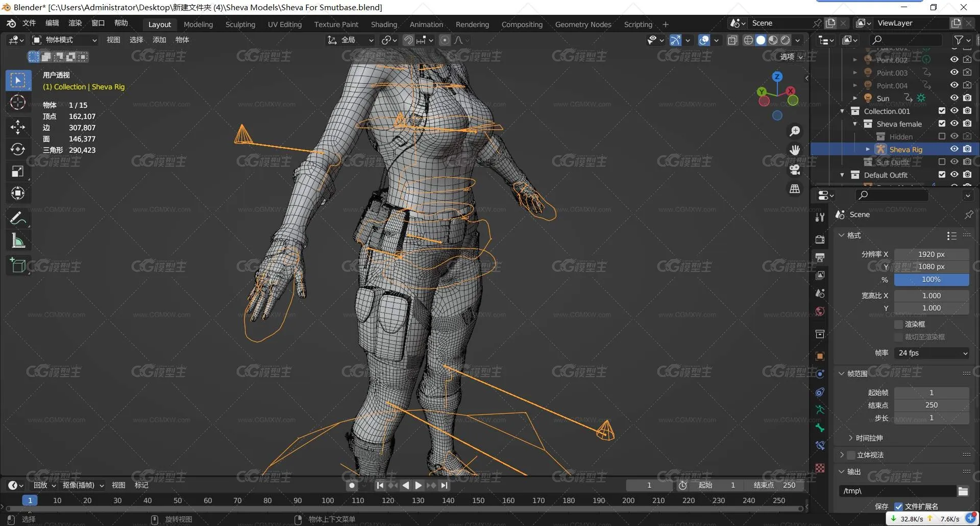This screenshot has width=980, height=526.
Task: Select the Add Cube tool
Action: pos(18,266)
